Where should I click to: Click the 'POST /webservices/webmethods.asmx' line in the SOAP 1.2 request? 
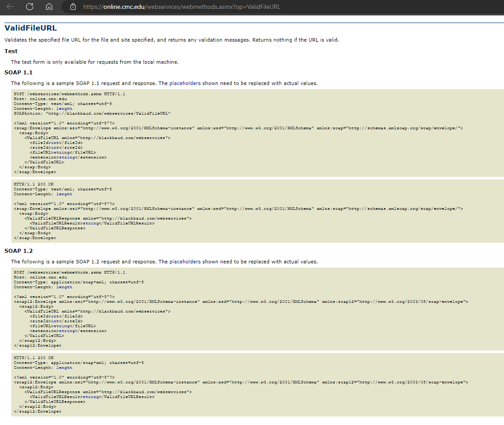70,272
